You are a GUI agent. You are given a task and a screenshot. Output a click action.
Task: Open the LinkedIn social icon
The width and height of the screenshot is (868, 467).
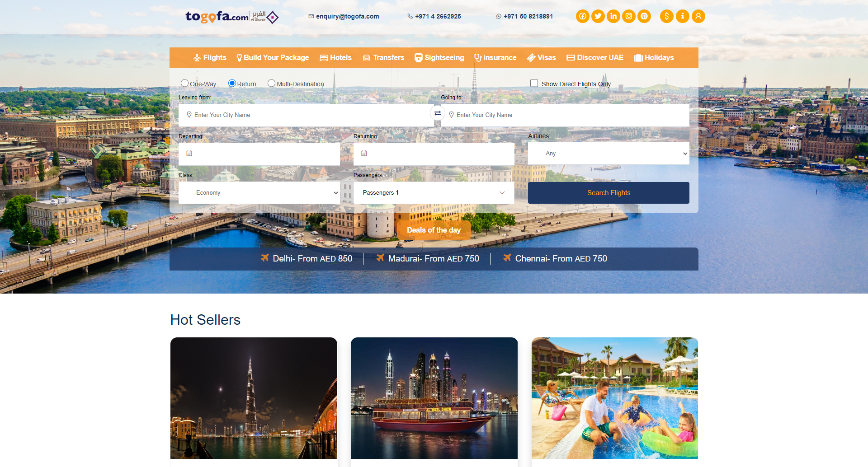(613, 16)
